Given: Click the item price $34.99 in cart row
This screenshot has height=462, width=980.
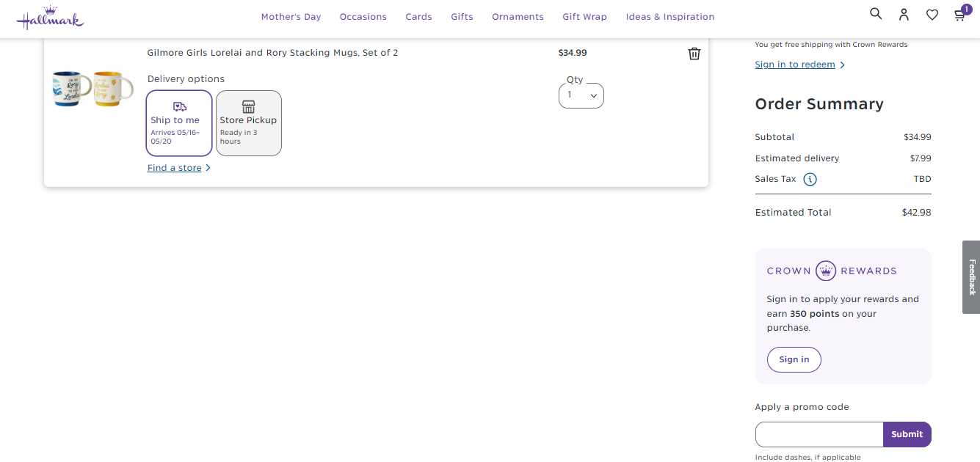Looking at the screenshot, I should 573,53.
